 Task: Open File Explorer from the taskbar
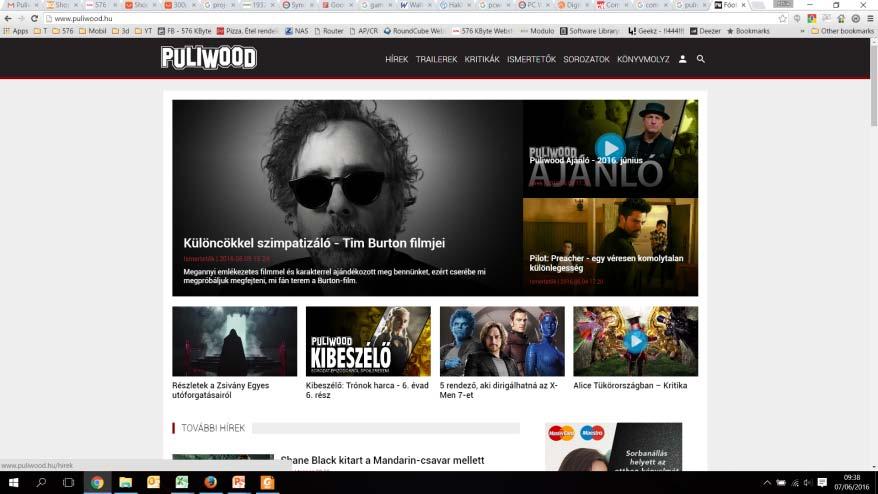125,482
